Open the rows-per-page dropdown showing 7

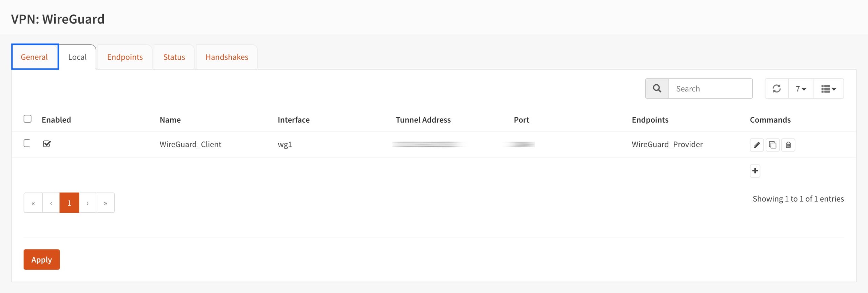[x=801, y=89]
